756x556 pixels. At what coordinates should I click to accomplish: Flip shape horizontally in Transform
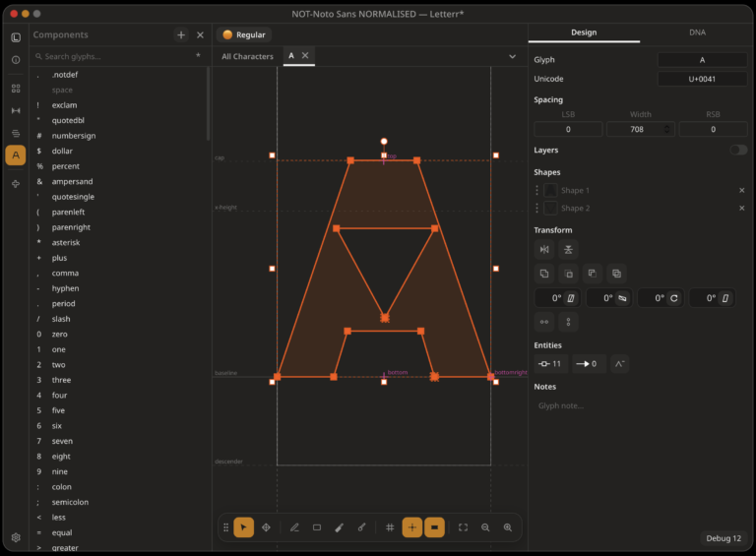[x=544, y=250]
